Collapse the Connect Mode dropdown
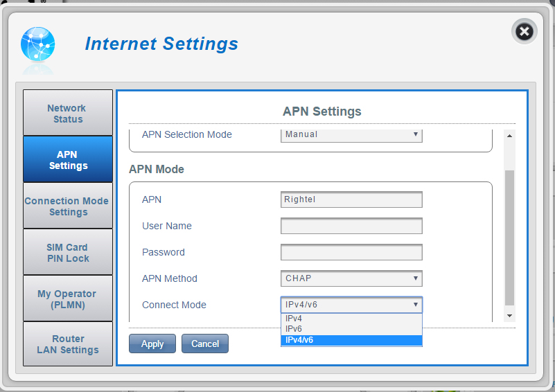Viewport: 555px width, 392px height. click(x=351, y=305)
